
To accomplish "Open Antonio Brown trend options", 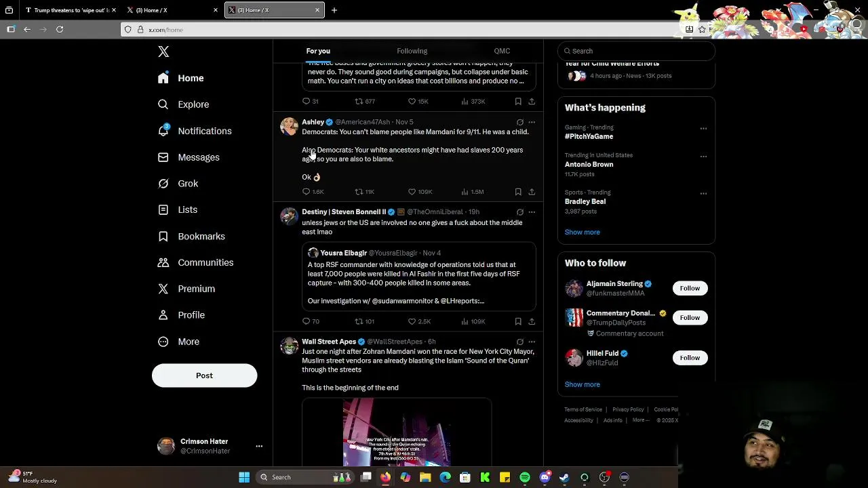I will point(703,156).
